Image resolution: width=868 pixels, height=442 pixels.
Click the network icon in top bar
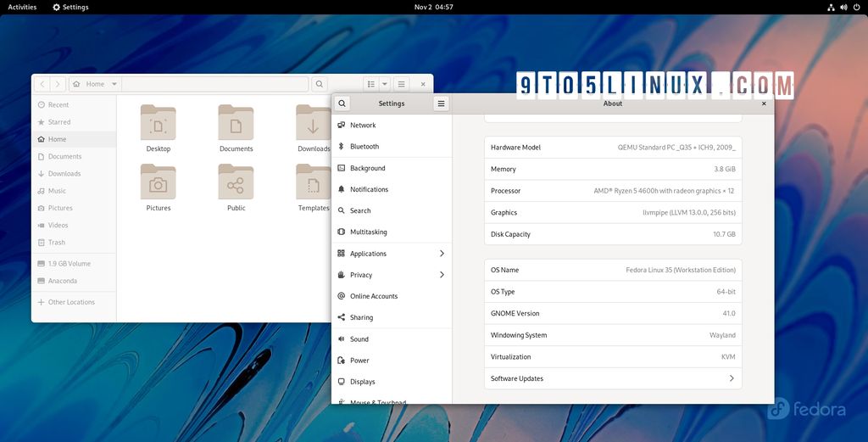(x=831, y=7)
